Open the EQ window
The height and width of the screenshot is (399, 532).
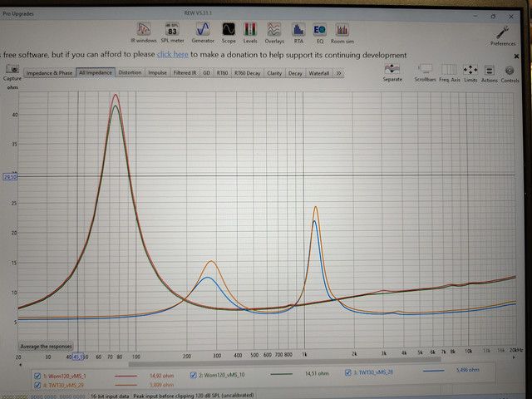[319, 32]
